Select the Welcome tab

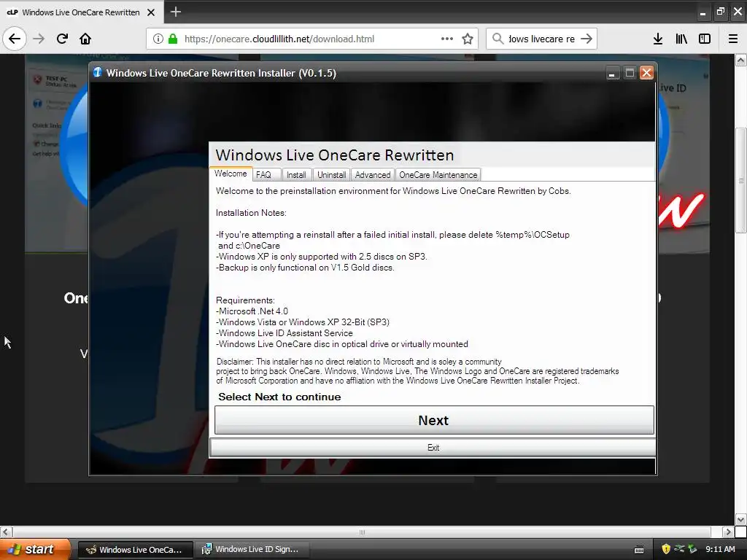pos(231,174)
